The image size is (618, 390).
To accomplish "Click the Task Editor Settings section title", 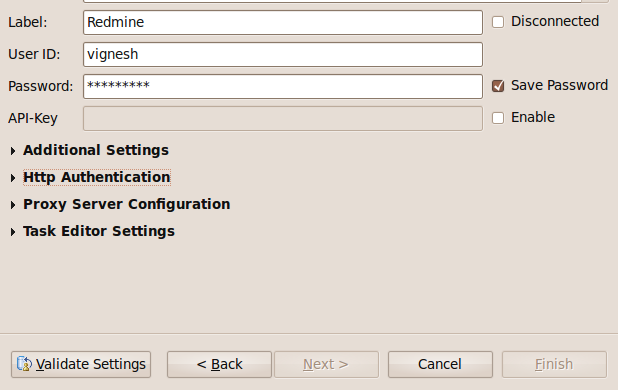I will click(x=99, y=231).
